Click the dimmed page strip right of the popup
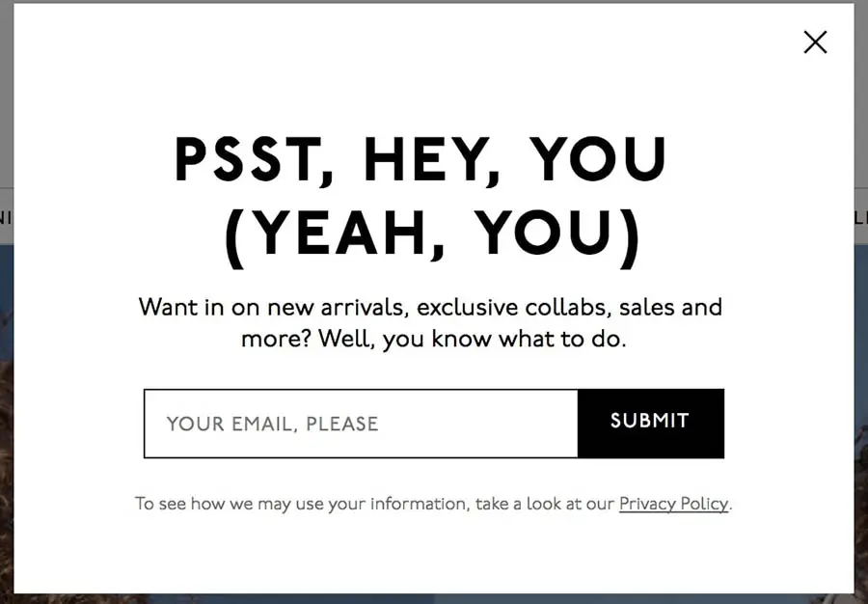The height and width of the screenshot is (604, 868). 860,116
